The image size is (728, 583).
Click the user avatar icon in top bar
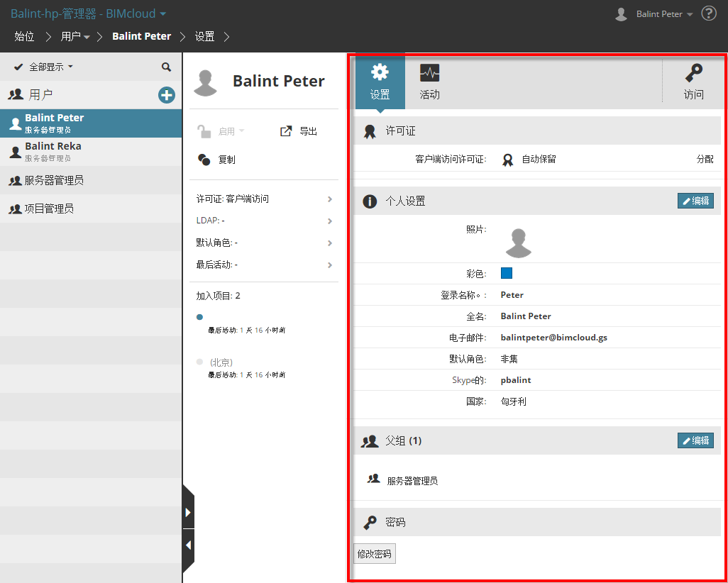(621, 14)
